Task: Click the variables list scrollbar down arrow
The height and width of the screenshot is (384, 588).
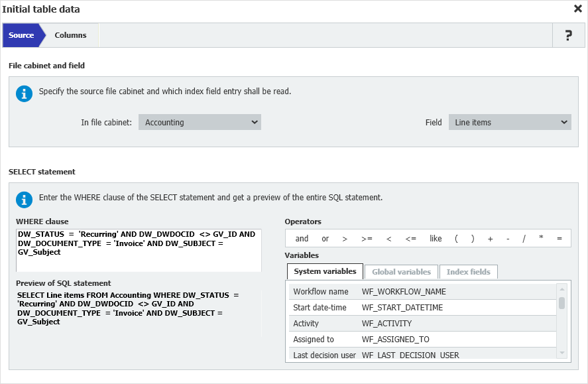Action: pos(561,353)
